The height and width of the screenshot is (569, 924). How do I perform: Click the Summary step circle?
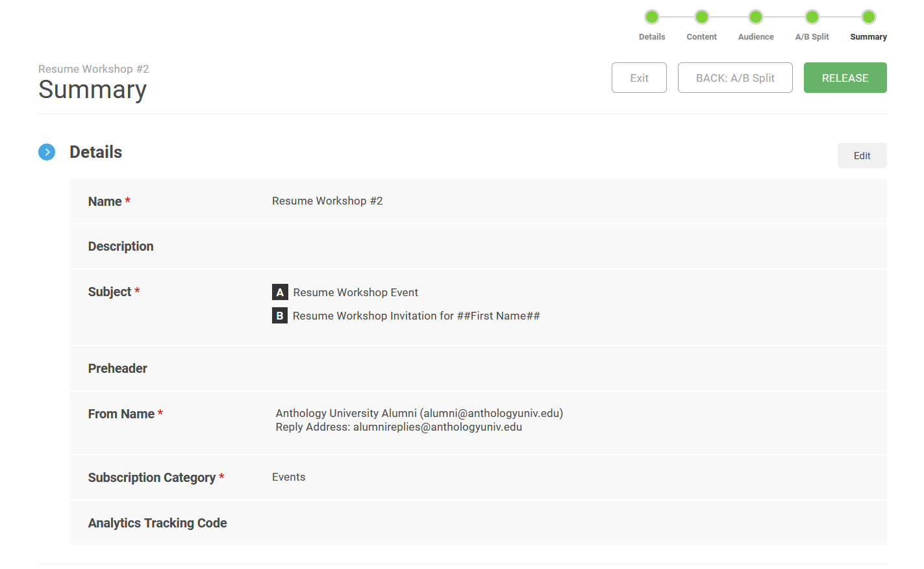(x=868, y=17)
